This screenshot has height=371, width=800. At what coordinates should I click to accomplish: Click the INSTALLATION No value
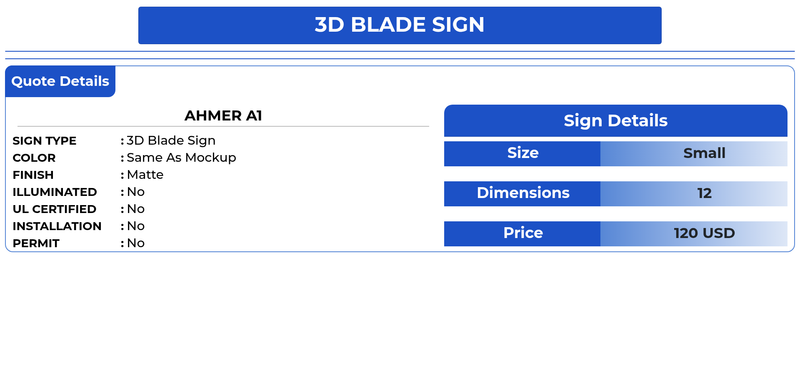coord(136,226)
